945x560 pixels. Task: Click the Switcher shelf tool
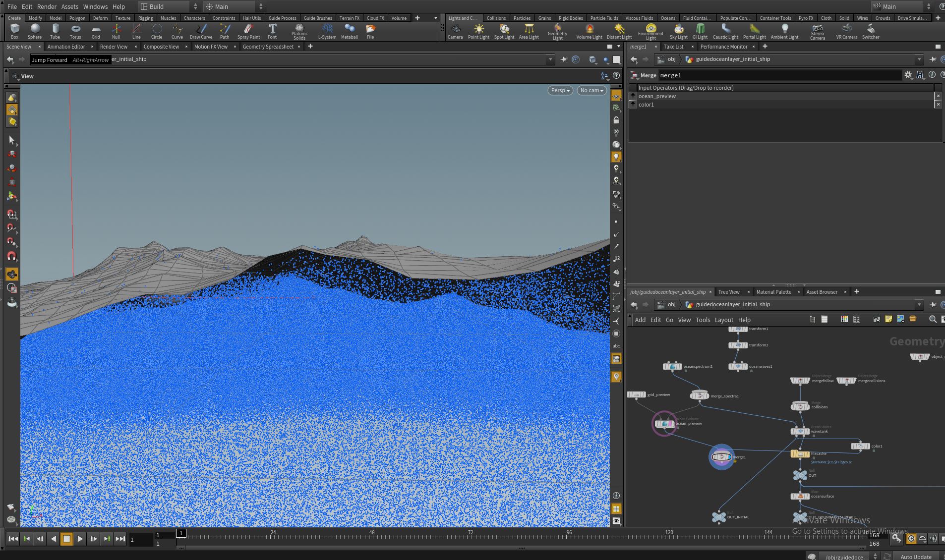tap(871, 31)
